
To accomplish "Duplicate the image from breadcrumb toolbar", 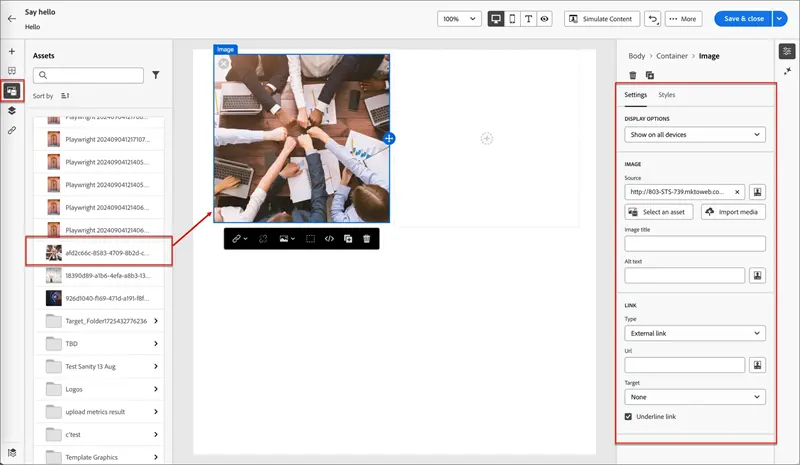I will point(649,75).
